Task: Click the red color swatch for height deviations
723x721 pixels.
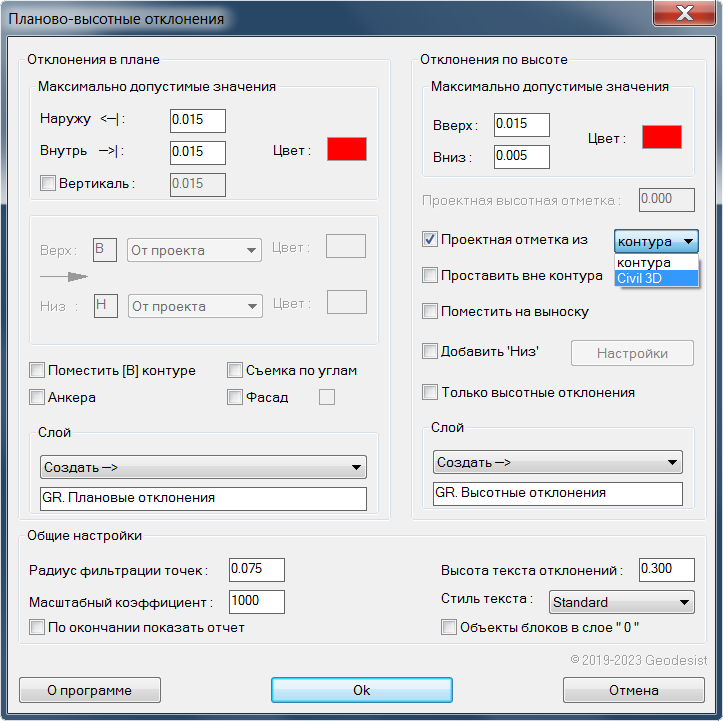Action: 661,137
